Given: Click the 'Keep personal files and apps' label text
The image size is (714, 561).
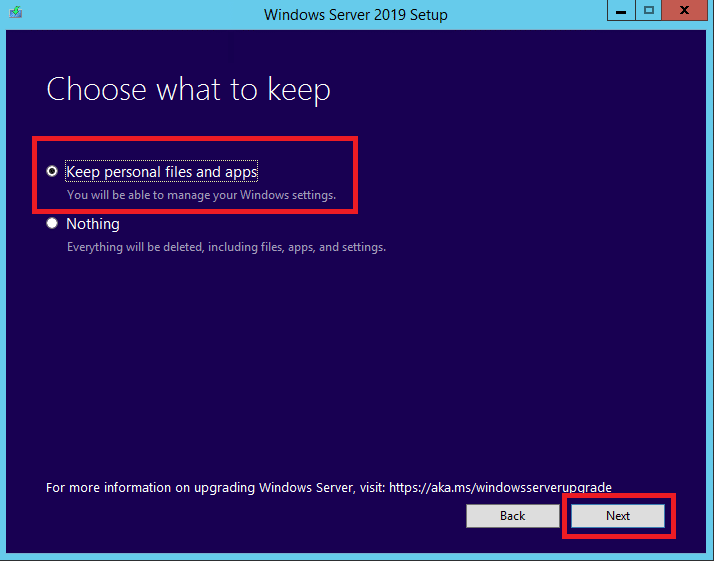Looking at the screenshot, I should point(162,172).
